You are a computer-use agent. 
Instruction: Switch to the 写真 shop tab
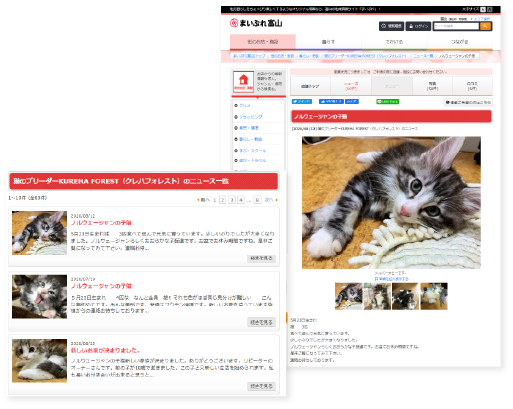pos(432,86)
